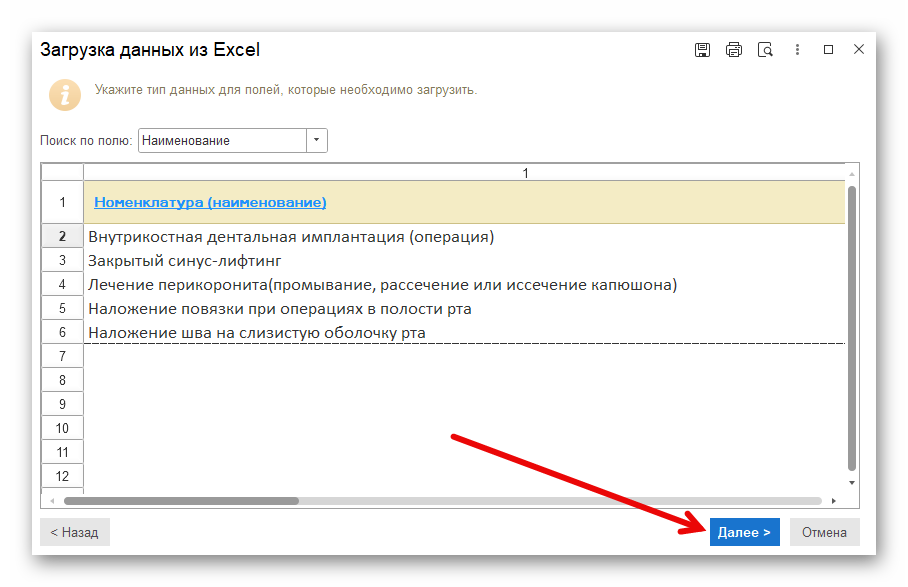Click the scroll left arrow

click(52, 501)
